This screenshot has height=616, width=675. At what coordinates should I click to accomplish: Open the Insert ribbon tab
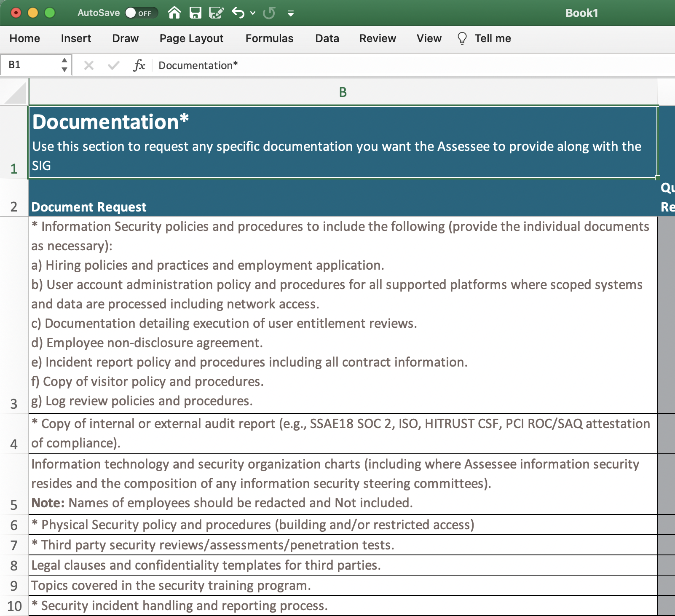pos(76,38)
